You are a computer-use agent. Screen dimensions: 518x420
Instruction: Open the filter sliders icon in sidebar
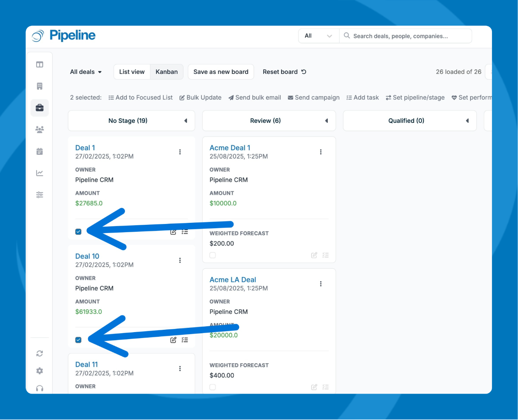[x=40, y=195]
